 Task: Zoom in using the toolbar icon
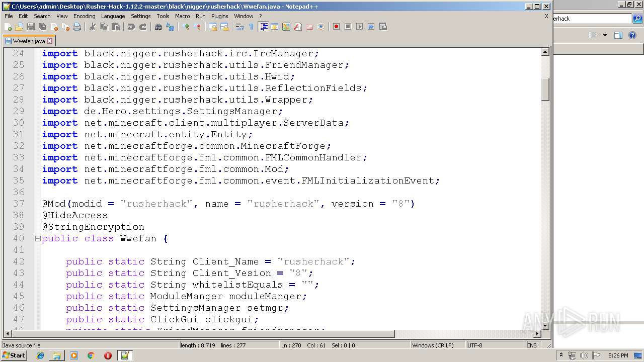point(186,27)
